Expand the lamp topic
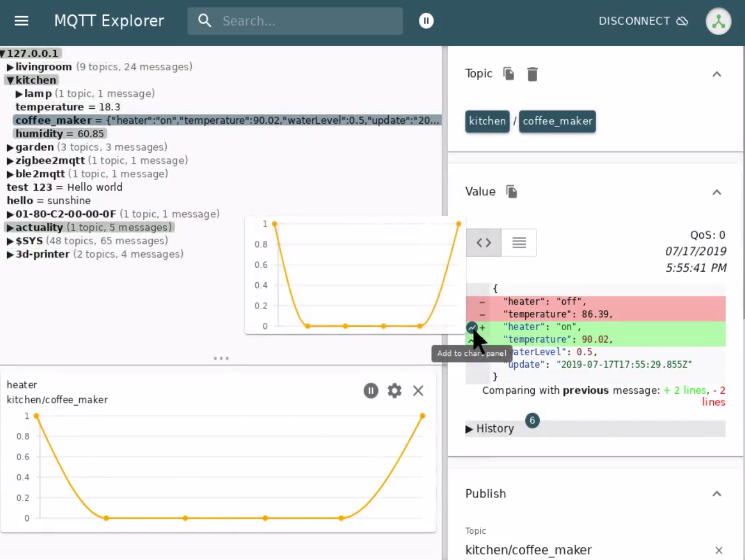 pyautogui.click(x=19, y=94)
